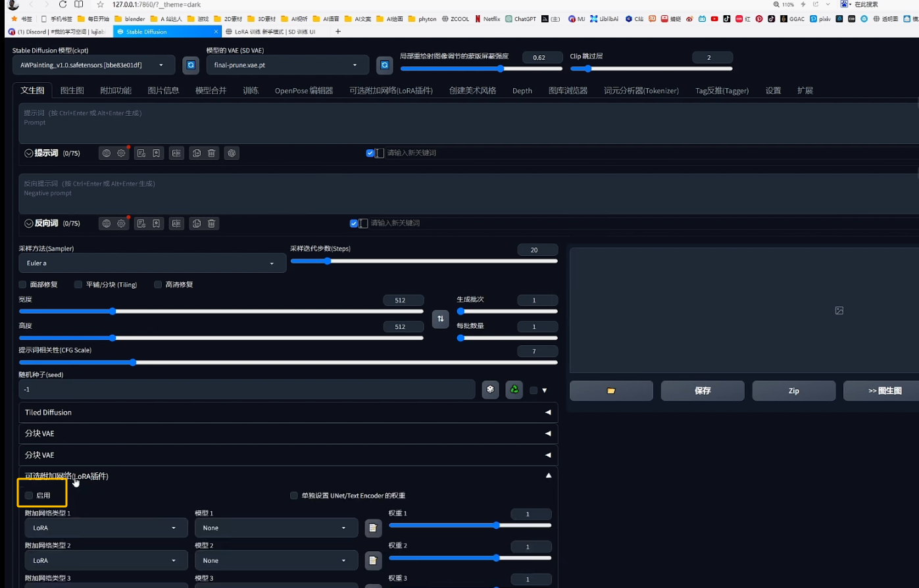Click the 保存 button
The width and height of the screenshot is (919, 588).
click(703, 391)
